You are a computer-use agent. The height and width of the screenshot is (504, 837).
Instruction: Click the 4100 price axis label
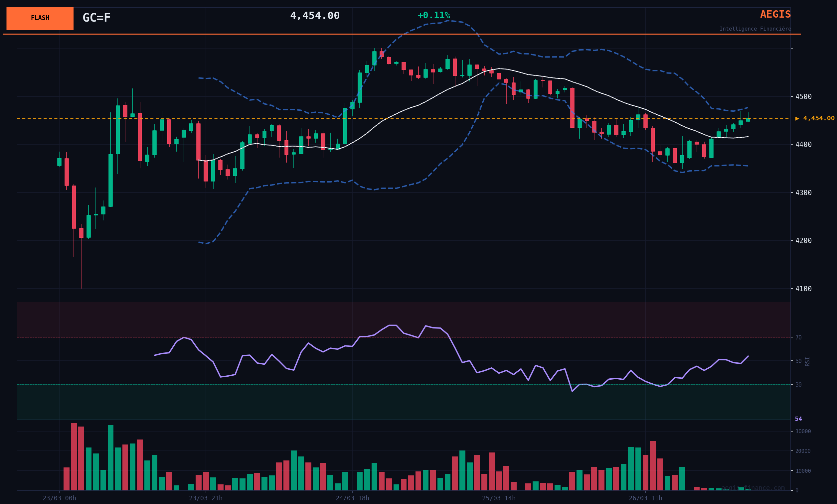[803, 289]
